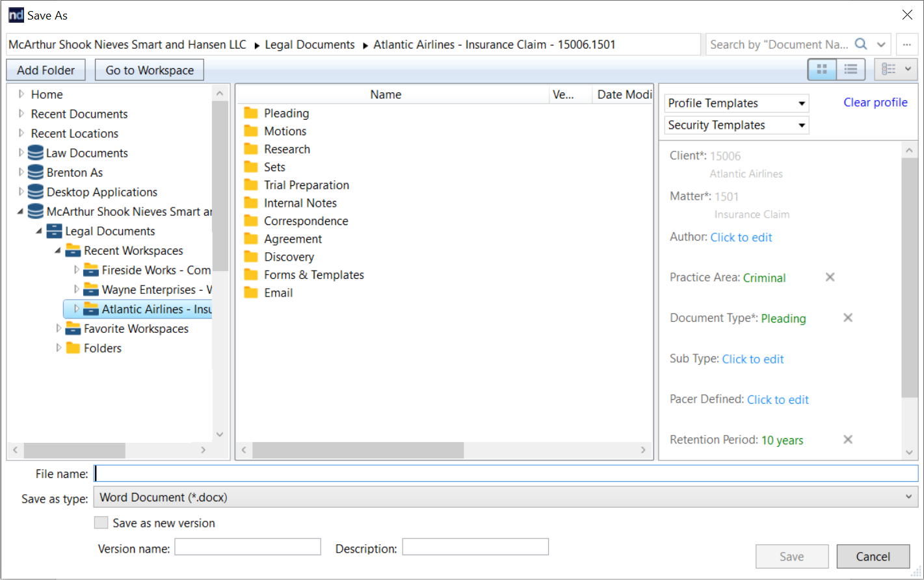This screenshot has width=924, height=580.
Task: Switch to grid view
Action: click(821, 69)
